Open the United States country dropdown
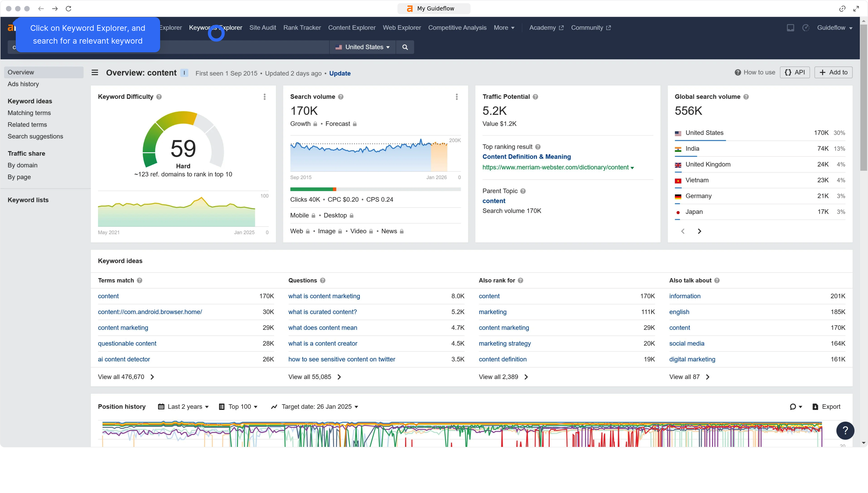868x493 pixels. tap(362, 47)
